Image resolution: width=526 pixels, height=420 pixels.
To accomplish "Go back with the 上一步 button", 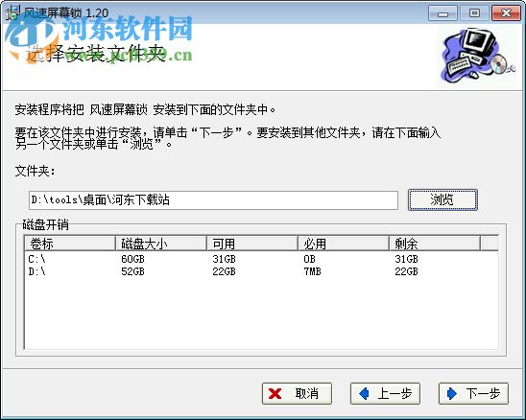I will [x=385, y=393].
